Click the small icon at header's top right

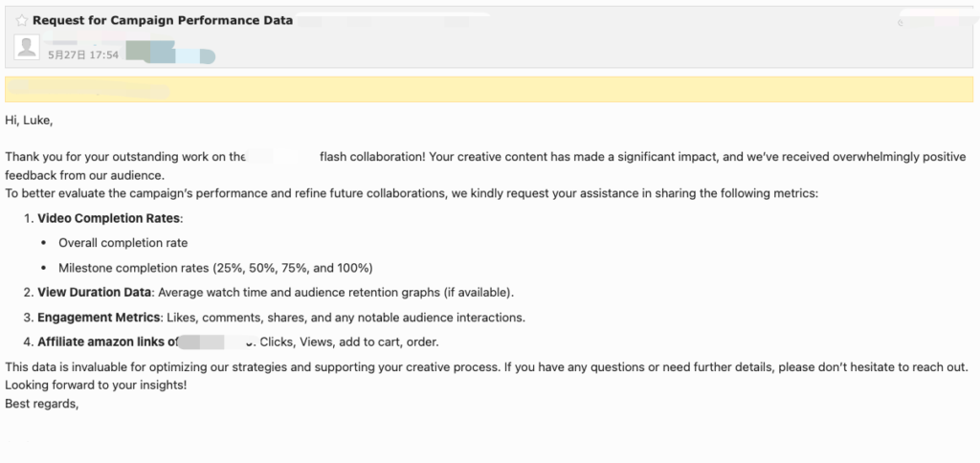click(901, 23)
